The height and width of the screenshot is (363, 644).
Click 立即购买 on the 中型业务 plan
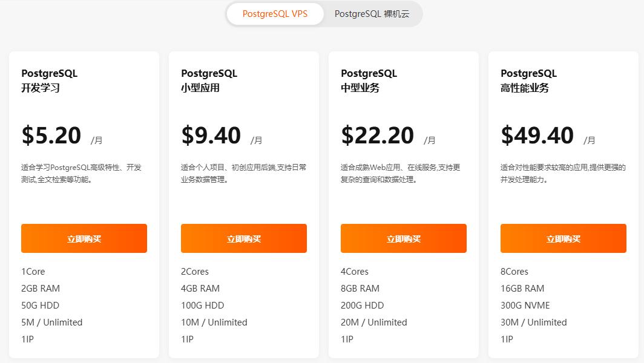point(403,238)
